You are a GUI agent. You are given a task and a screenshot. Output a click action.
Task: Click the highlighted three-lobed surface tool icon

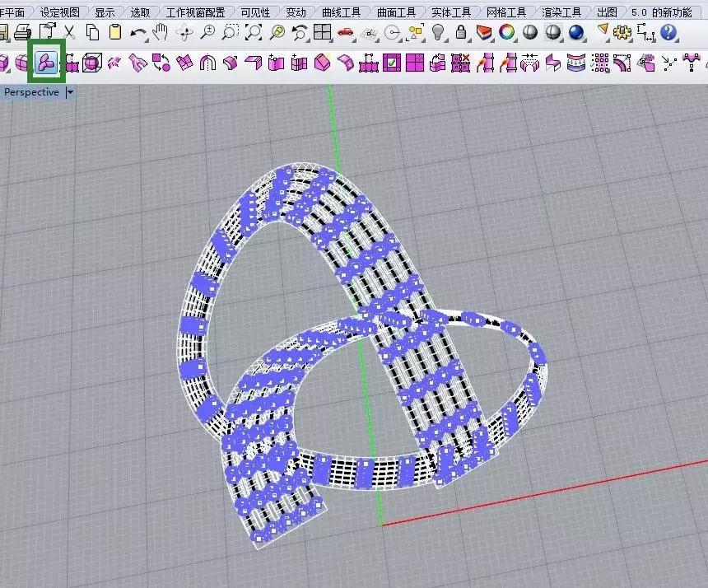pos(46,63)
